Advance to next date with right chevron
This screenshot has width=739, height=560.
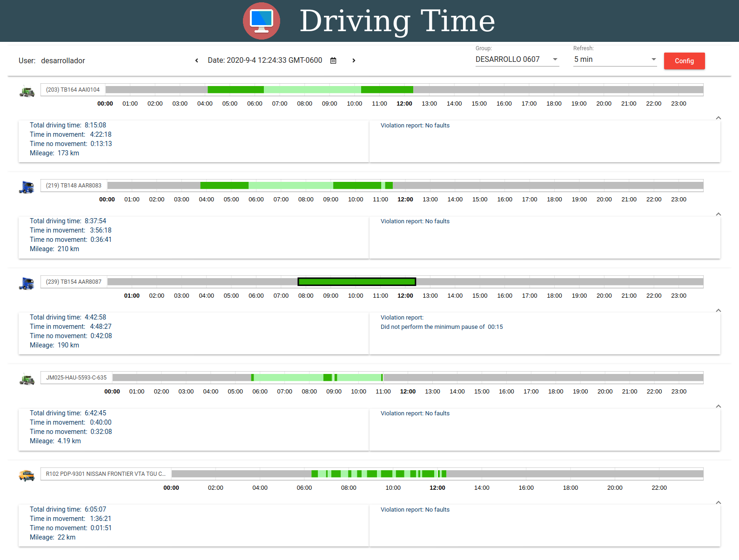click(354, 60)
